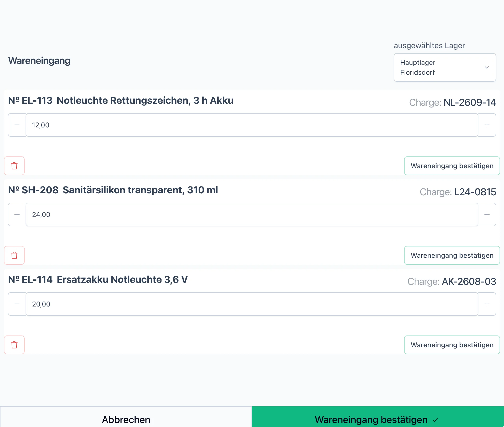
Task: Click the batch number AK-2608-03
Action: pyautogui.click(x=469, y=281)
